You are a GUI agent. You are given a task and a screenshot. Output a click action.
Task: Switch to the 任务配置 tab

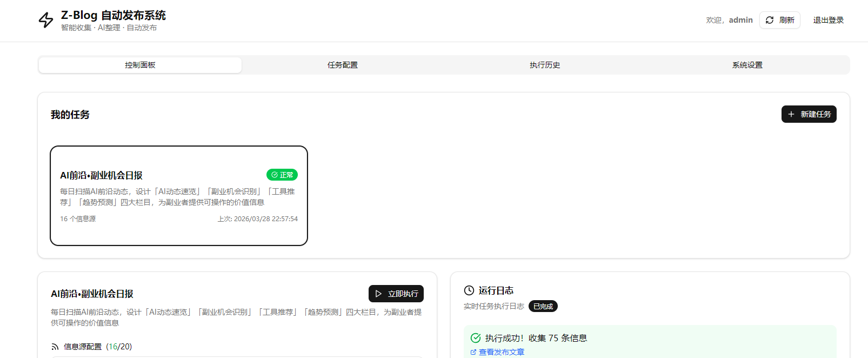tap(343, 65)
